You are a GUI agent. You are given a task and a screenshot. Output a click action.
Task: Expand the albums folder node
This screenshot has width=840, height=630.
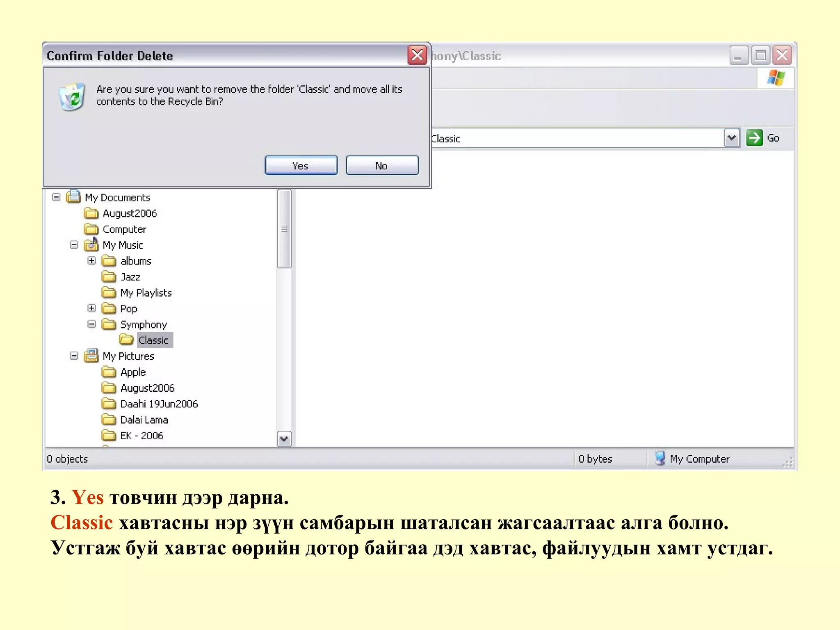click(x=92, y=261)
